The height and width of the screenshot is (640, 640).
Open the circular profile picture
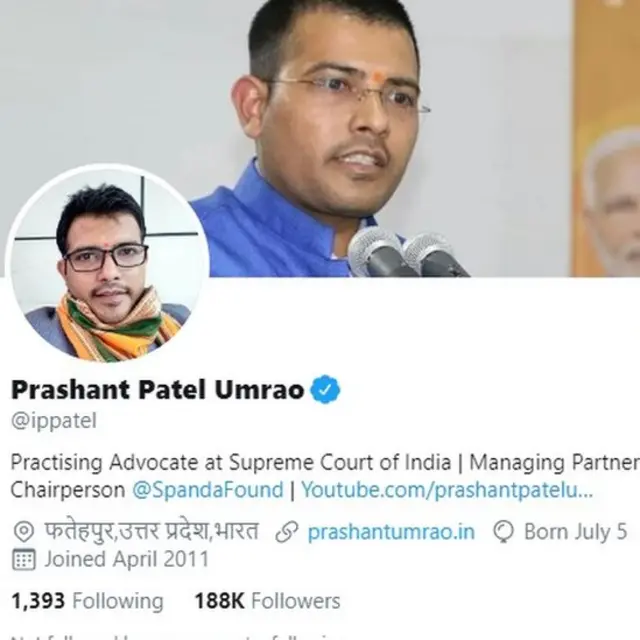coord(107,263)
